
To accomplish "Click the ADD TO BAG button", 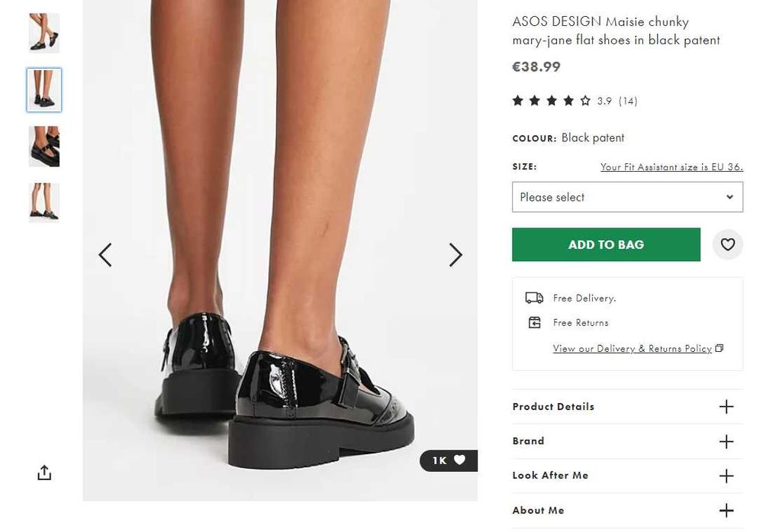I will click(x=606, y=244).
